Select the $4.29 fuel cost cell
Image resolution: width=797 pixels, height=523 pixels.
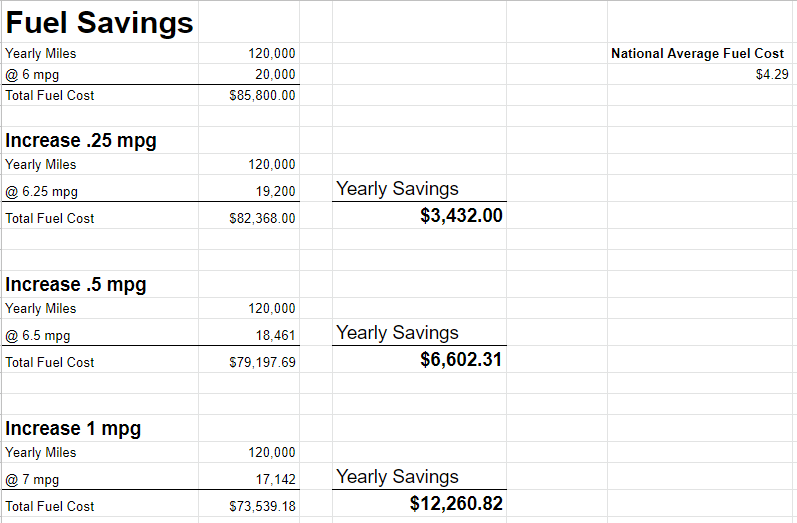(x=772, y=74)
